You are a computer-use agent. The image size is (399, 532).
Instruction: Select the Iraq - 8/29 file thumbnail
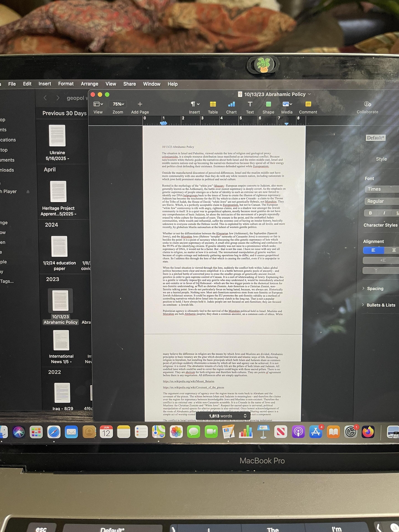tap(62, 393)
